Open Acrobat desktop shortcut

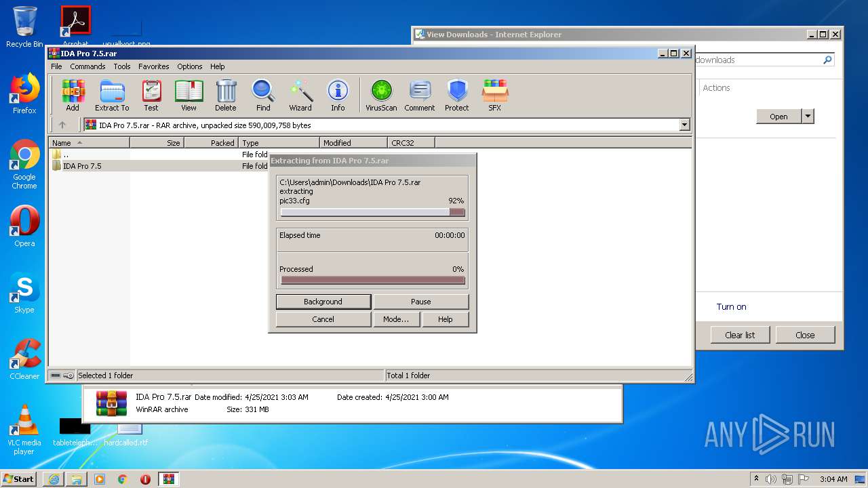point(75,26)
